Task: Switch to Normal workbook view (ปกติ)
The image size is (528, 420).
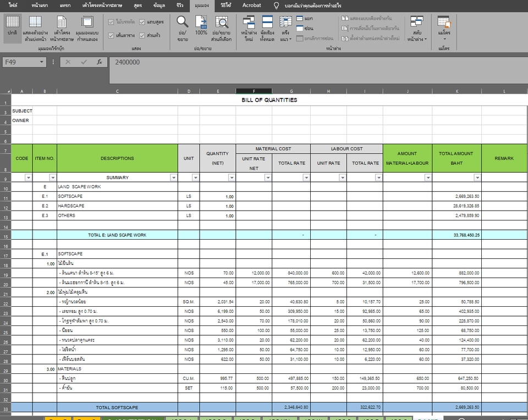Action: point(13,28)
